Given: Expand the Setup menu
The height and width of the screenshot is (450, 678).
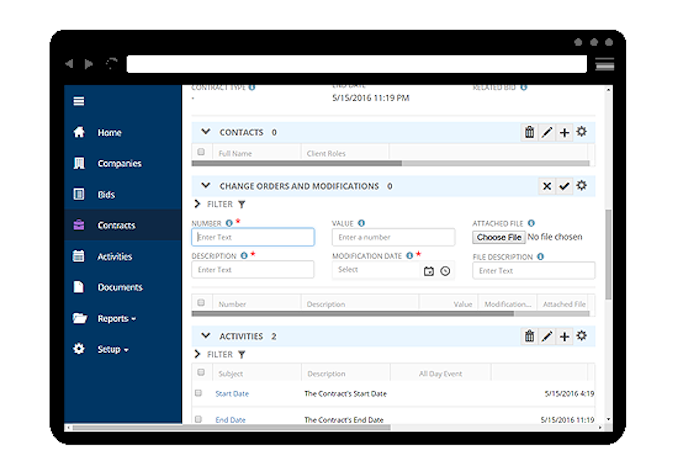Looking at the screenshot, I should (113, 349).
